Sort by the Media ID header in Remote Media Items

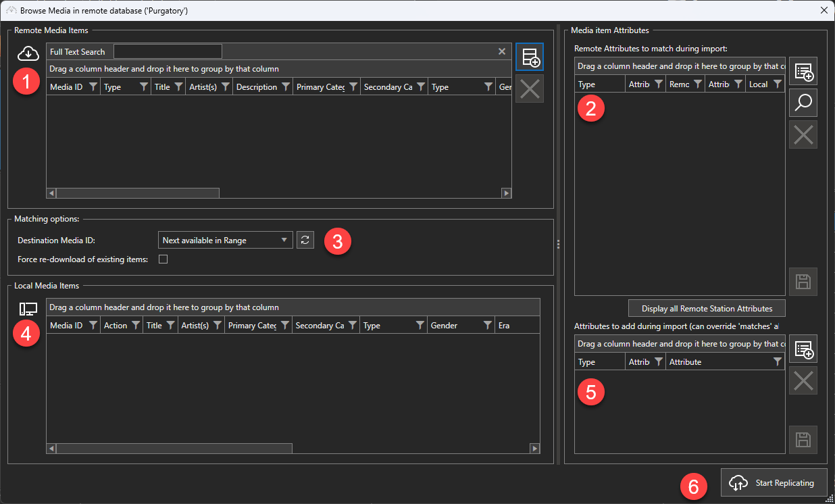pos(66,86)
